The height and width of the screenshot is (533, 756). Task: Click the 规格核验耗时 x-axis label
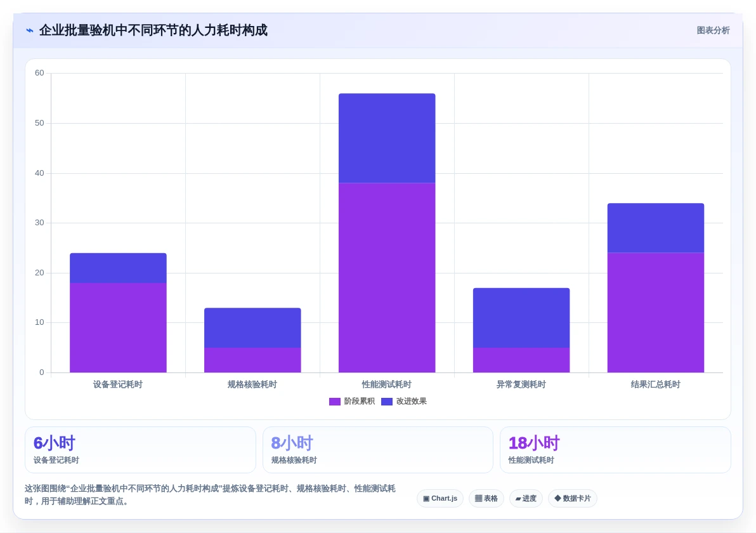pyautogui.click(x=252, y=385)
